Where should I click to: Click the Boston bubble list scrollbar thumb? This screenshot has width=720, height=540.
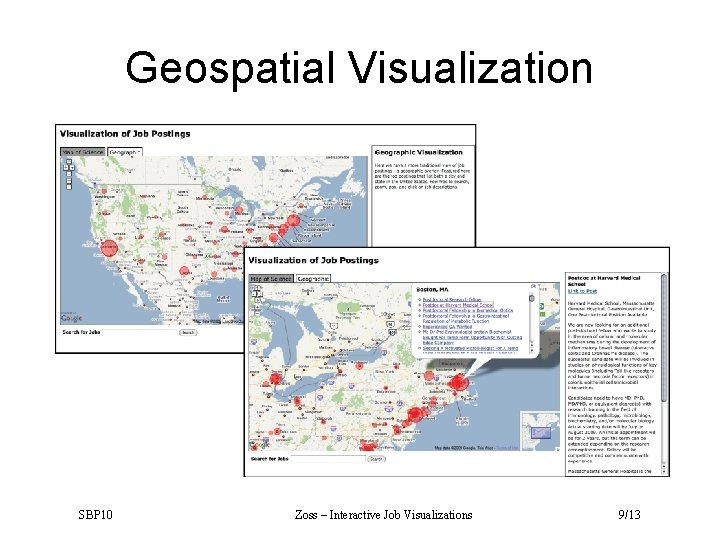coord(532,298)
